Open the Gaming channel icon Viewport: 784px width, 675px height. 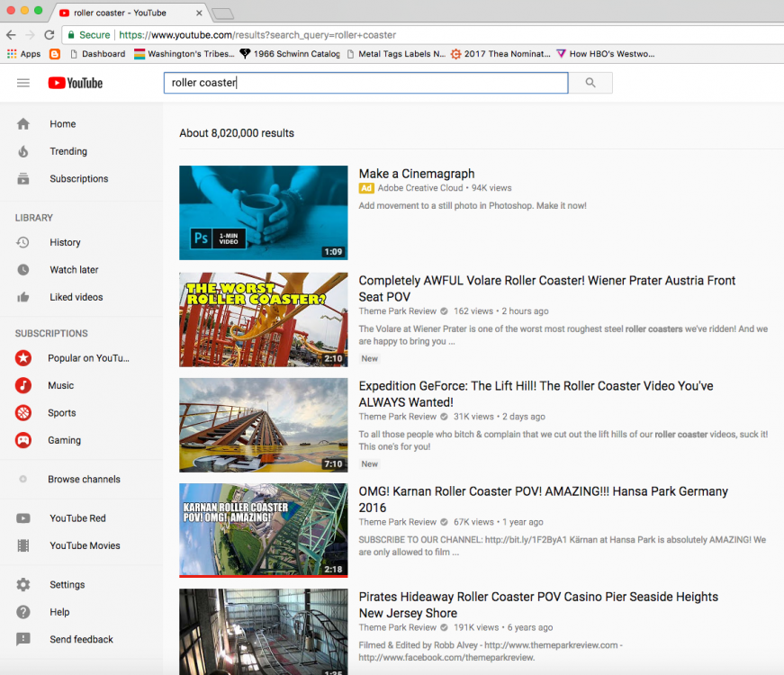(23, 440)
